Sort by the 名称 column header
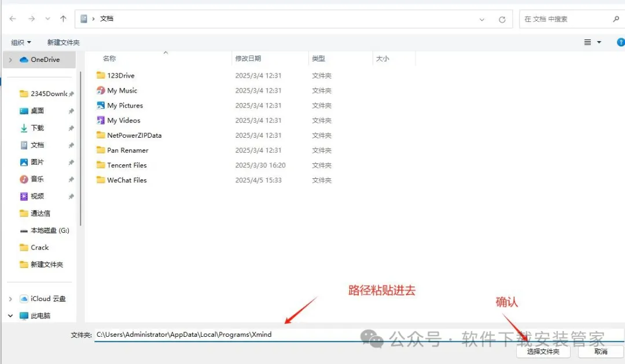Image resolution: width=625 pixels, height=364 pixels. tap(109, 58)
